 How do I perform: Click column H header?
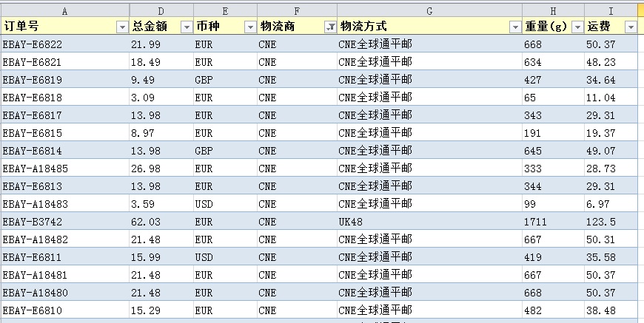553,10
